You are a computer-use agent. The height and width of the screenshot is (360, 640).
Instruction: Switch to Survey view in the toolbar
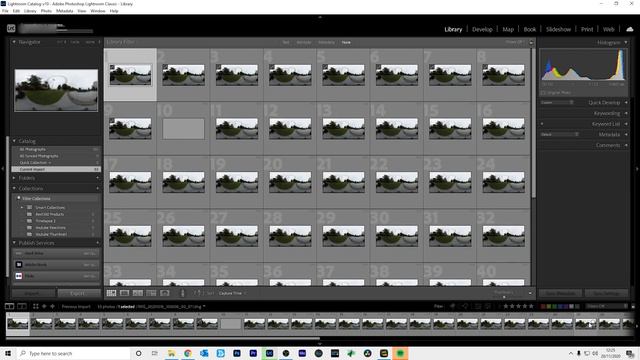coord(151,293)
